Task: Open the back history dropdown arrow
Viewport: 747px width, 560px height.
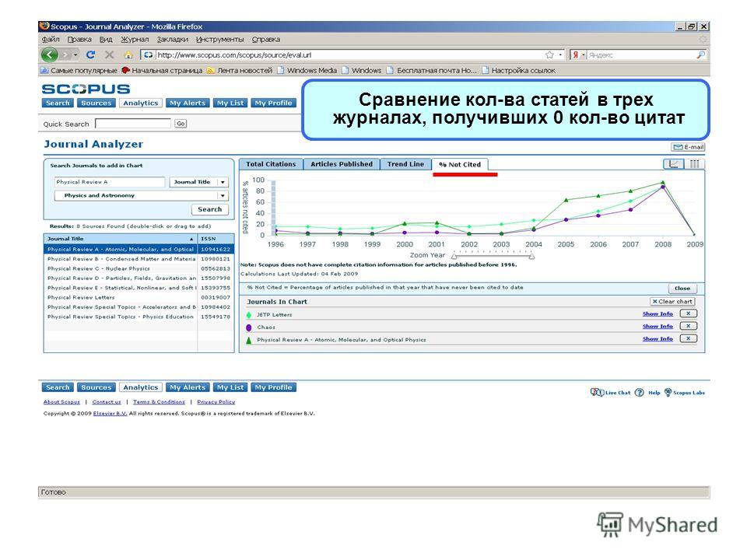Action: [x=75, y=54]
